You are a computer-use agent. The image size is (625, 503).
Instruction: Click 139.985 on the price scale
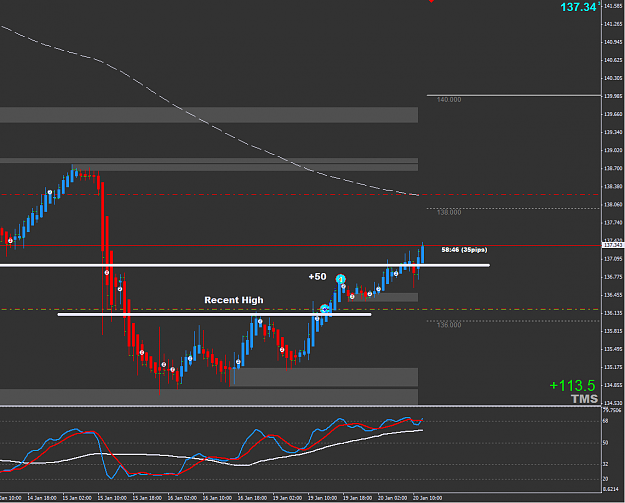tap(613, 96)
